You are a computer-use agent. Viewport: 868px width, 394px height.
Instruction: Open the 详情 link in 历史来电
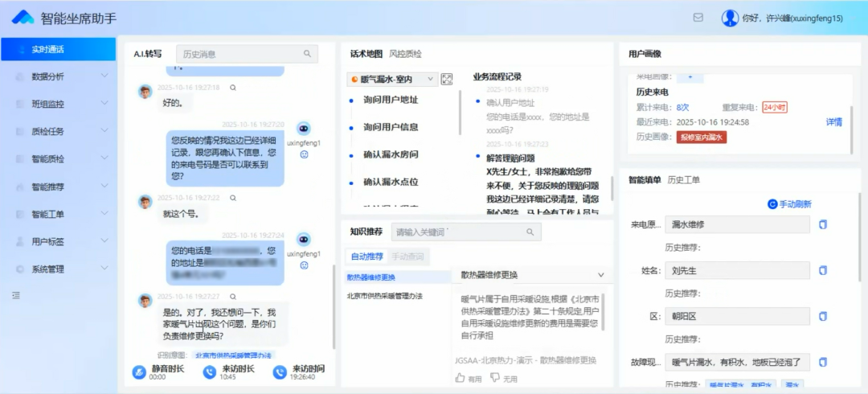[x=833, y=122]
